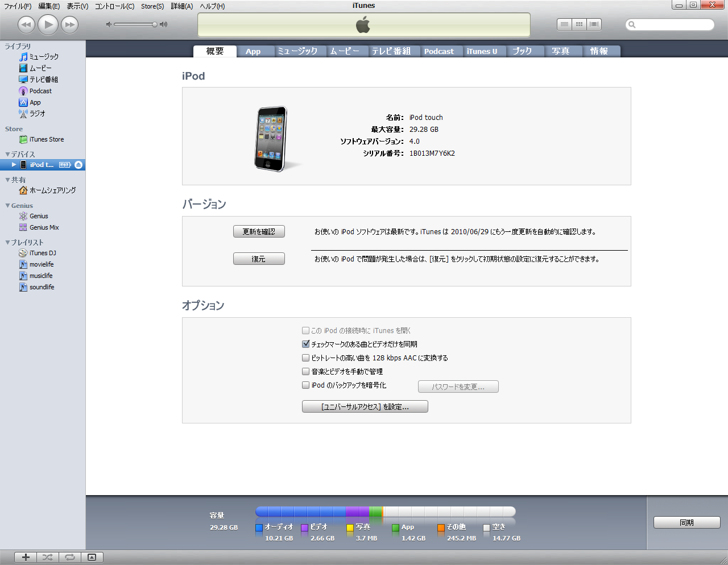
Task: Switch to grid view mode
Action: [579, 24]
